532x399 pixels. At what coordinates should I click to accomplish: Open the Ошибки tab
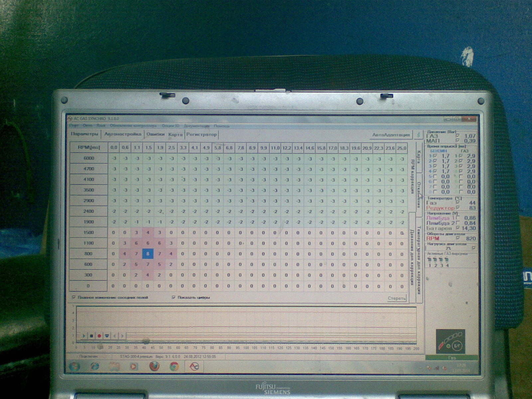(x=156, y=134)
